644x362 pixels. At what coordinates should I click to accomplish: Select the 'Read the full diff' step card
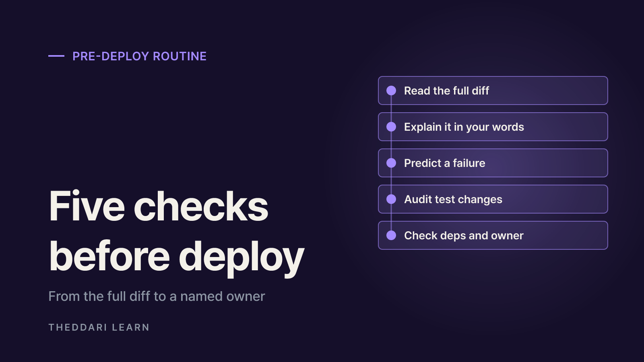coord(493,90)
